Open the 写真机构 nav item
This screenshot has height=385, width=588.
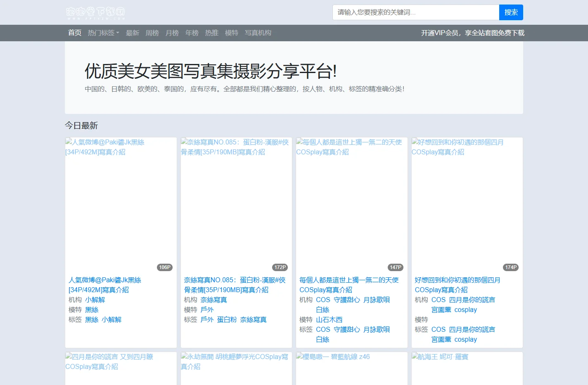(x=258, y=33)
